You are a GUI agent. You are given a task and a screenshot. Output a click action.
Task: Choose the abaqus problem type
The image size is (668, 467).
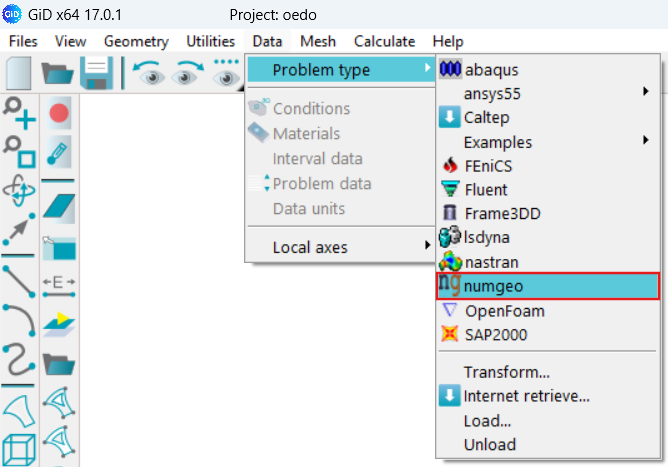pos(548,69)
